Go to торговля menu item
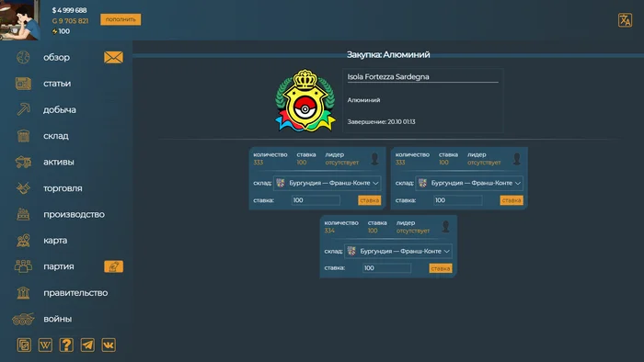Screen dimensions: 644x362 click(63, 188)
